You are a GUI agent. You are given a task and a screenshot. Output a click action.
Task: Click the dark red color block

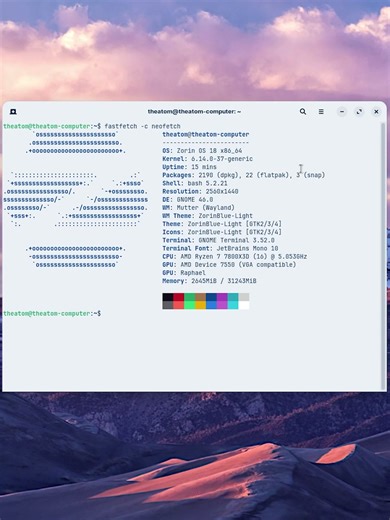coord(179,297)
